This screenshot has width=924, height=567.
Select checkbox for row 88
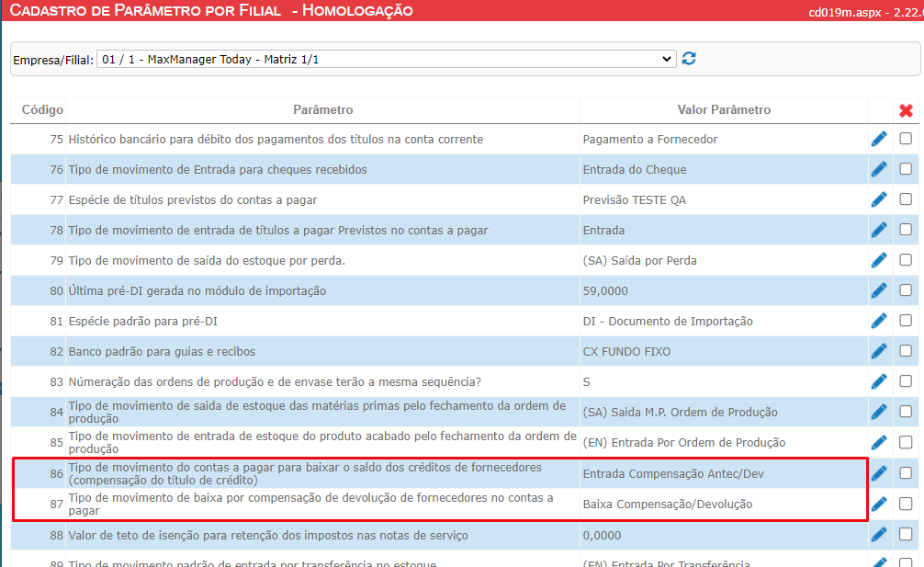(x=906, y=534)
